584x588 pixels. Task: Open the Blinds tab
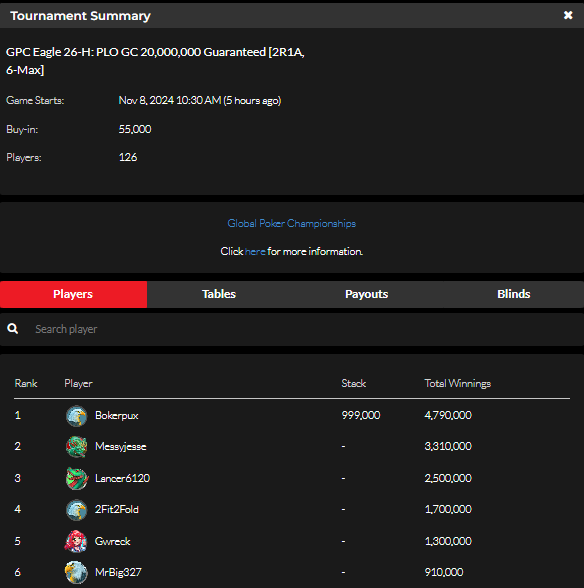513,294
